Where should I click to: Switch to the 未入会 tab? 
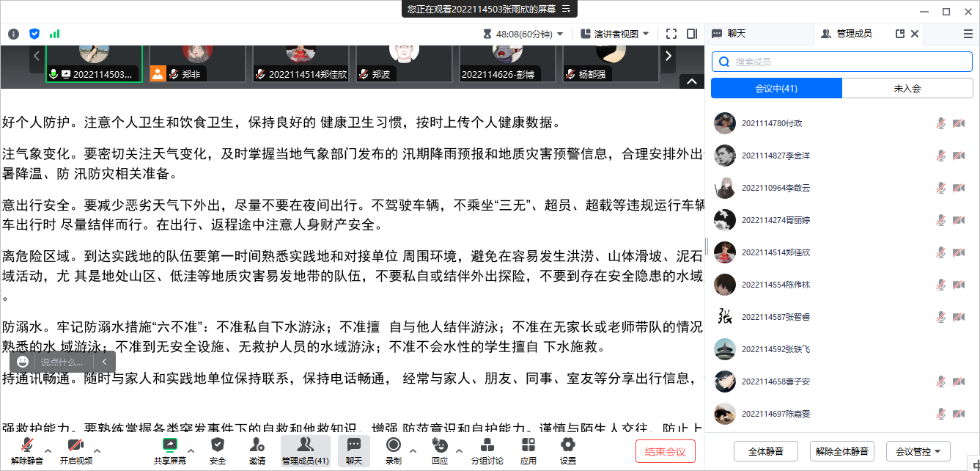[x=907, y=88]
